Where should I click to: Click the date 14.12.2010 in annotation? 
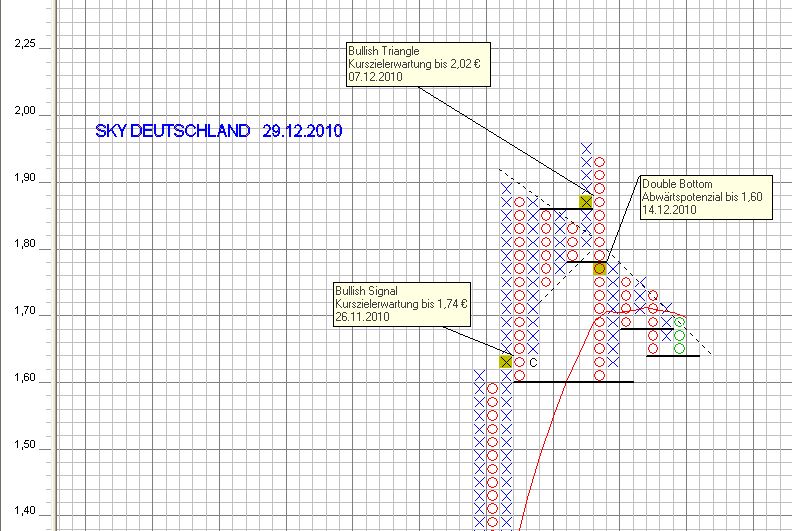point(669,210)
